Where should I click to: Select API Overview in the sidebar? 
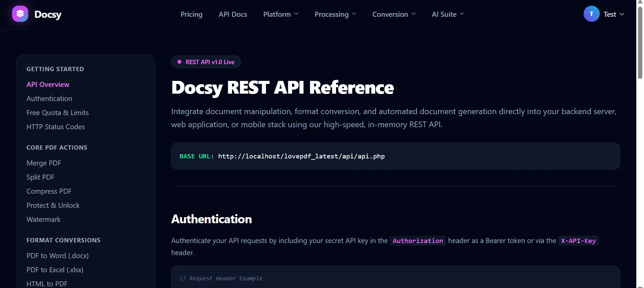[48, 85]
